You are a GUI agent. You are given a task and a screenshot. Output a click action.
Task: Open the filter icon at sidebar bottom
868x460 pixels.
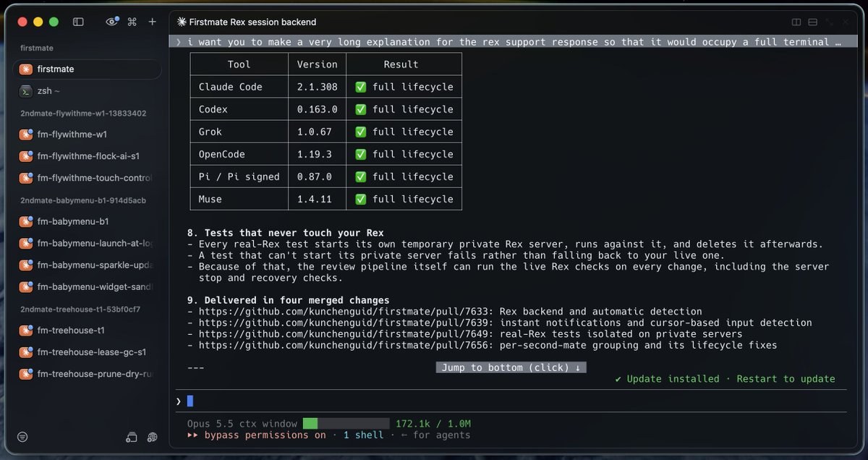click(x=22, y=437)
